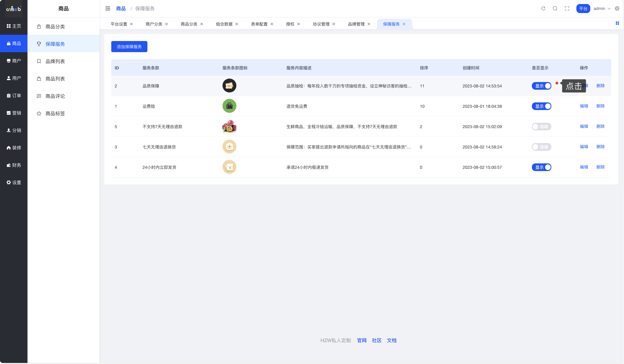Screen dimensions: 624x364
Task: Open the search magnifier icon
Action: [x=555, y=8]
